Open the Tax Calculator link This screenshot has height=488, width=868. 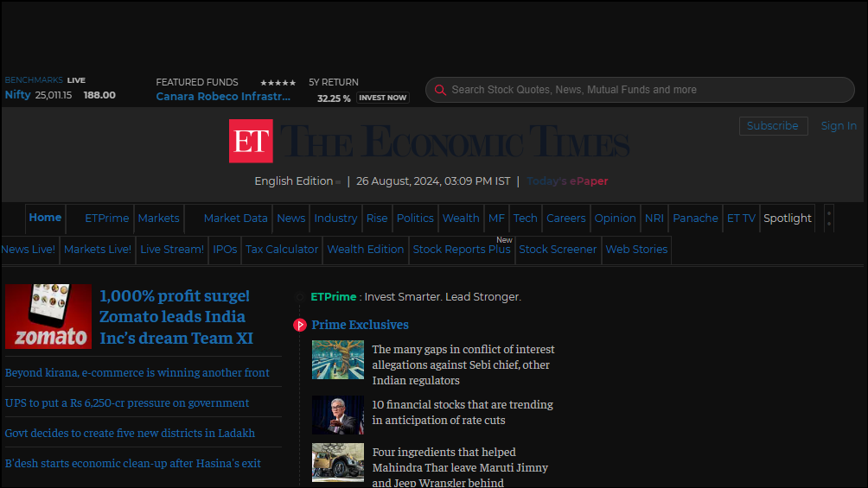coord(282,250)
